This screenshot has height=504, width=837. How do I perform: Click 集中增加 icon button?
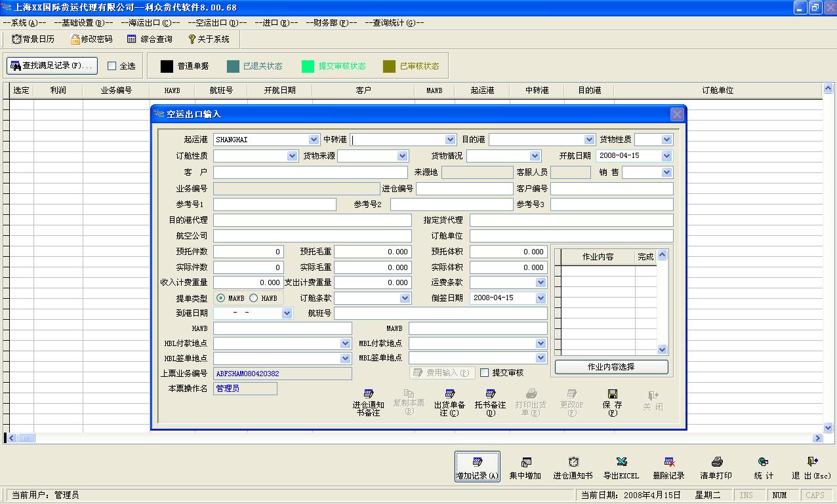click(525, 467)
